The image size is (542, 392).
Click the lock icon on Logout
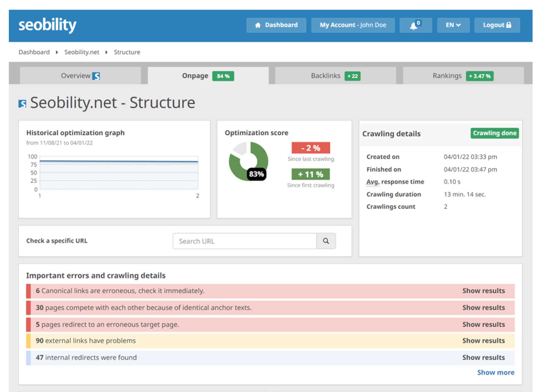pos(509,25)
